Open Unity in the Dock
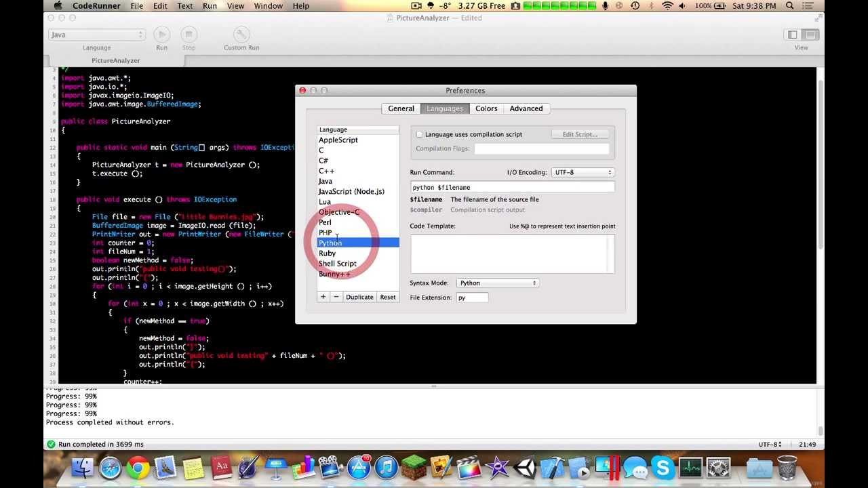The width and height of the screenshot is (868, 488). pyautogui.click(x=525, y=468)
